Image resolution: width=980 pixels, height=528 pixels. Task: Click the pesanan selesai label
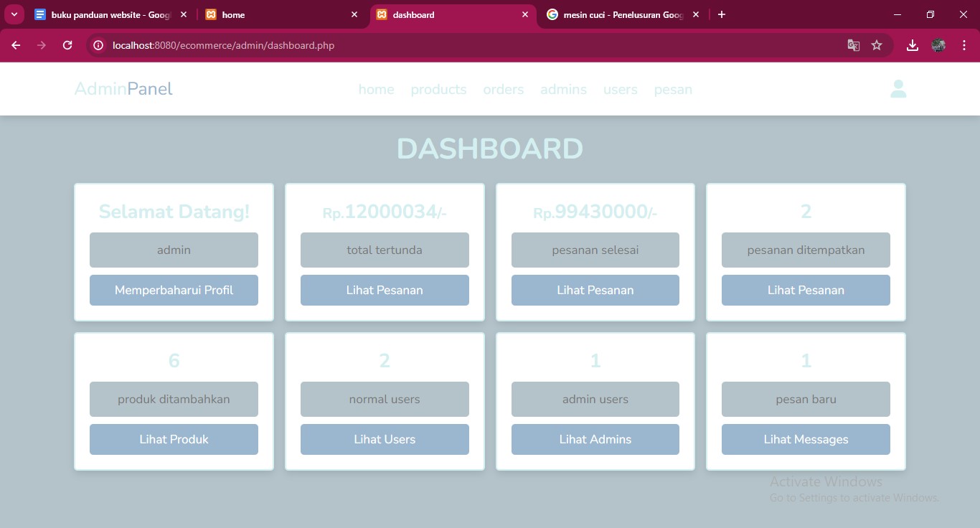click(595, 250)
